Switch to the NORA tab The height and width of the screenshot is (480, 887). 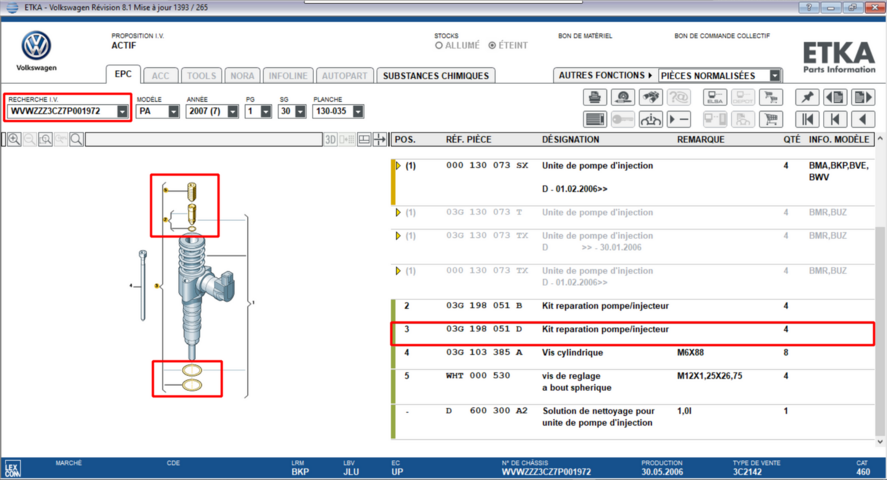[x=242, y=76]
